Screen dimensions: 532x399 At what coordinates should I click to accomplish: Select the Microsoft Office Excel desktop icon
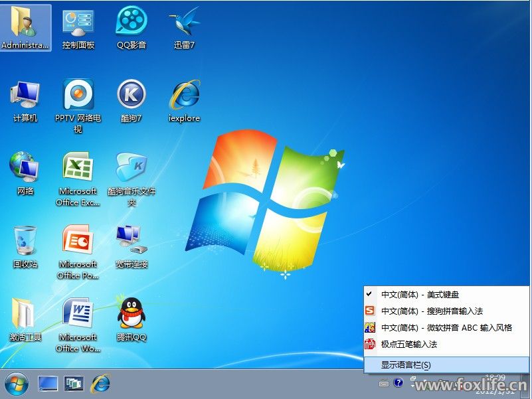click(x=78, y=179)
